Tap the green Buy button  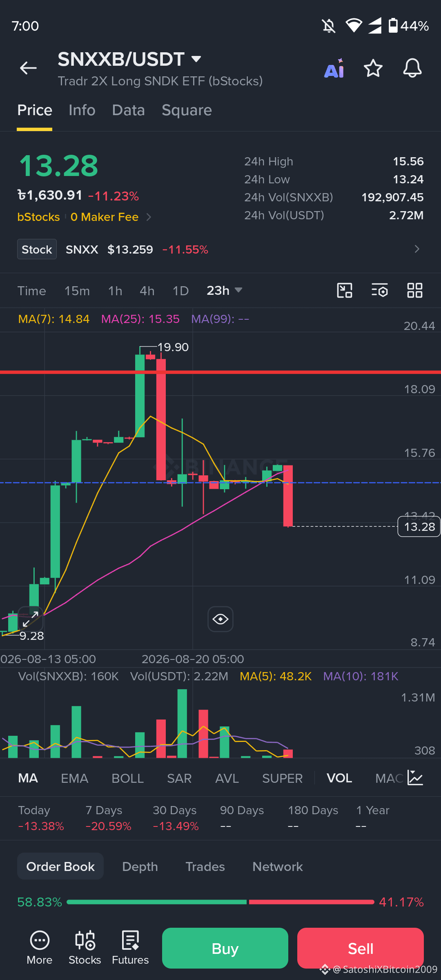tap(225, 948)
